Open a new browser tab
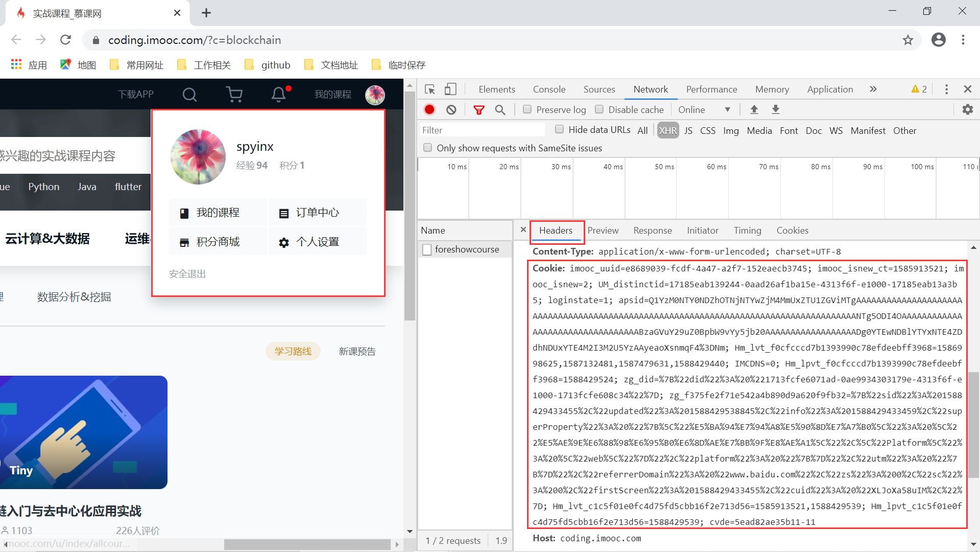Viewport: 980px width, 552px height. coord(206,13)
